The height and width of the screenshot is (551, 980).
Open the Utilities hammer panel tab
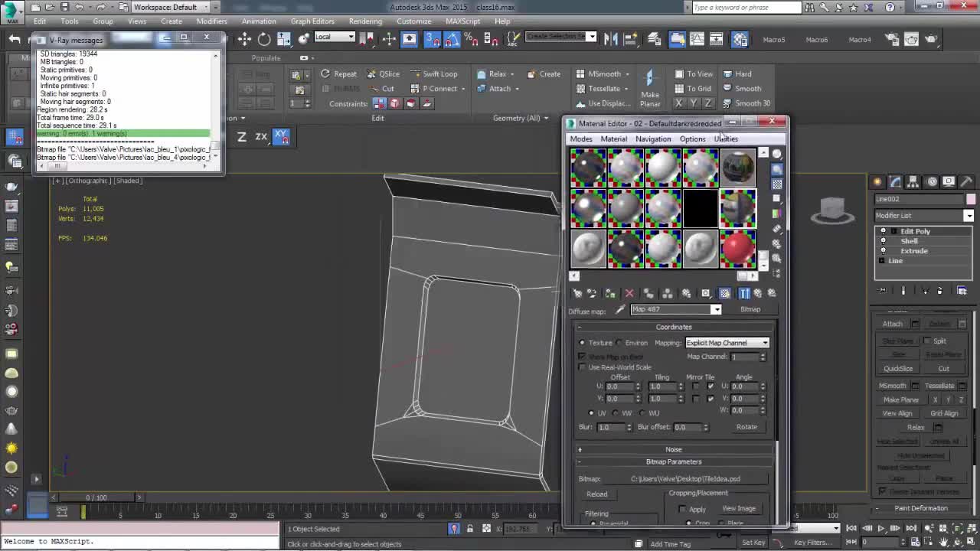coord(966,181)
